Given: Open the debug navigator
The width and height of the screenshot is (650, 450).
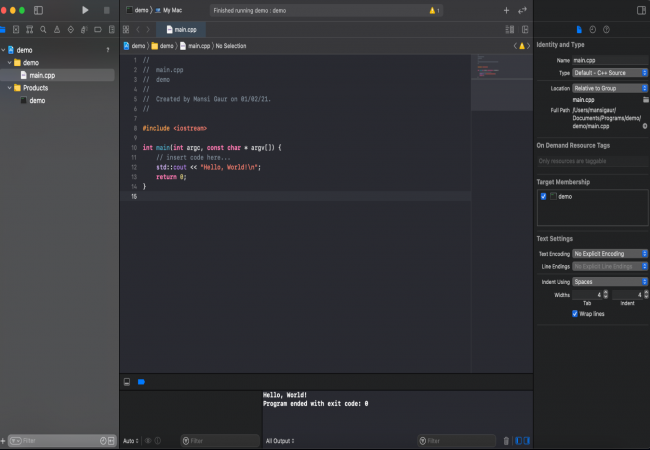Looking at the screenshot, I should tap(84, 29).
